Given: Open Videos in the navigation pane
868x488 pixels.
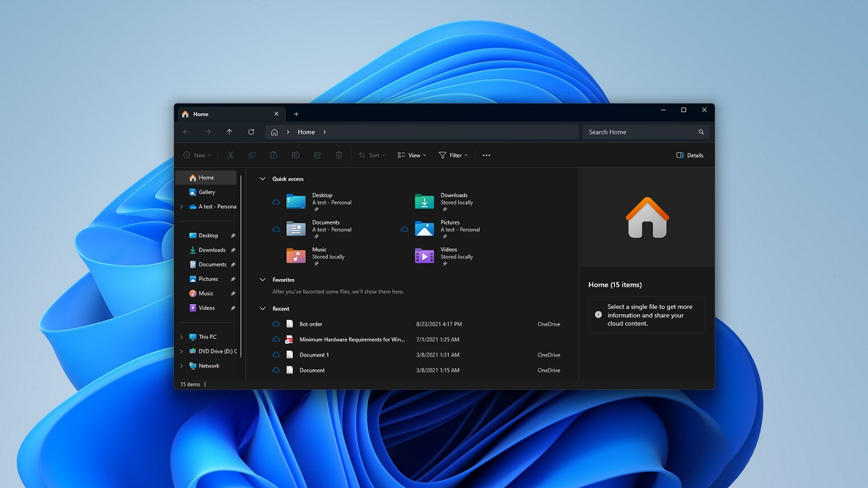Looking at the screenshot, I should point(207,308).
